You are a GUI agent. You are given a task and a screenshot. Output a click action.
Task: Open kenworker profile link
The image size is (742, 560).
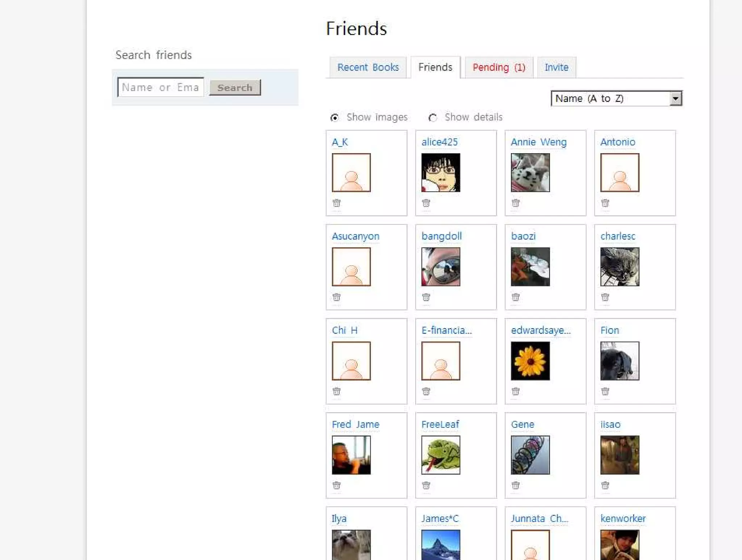pyautogui.click(x=623, y=518)
